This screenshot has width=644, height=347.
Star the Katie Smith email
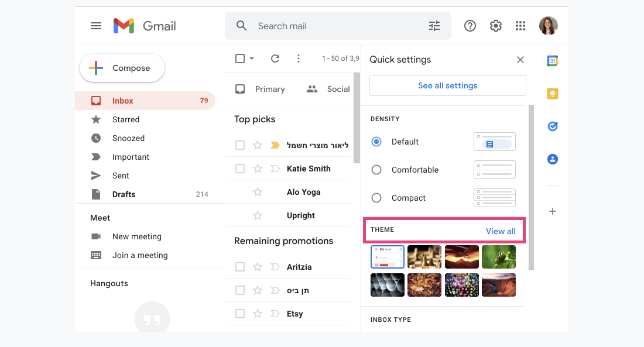coord(258,169)
